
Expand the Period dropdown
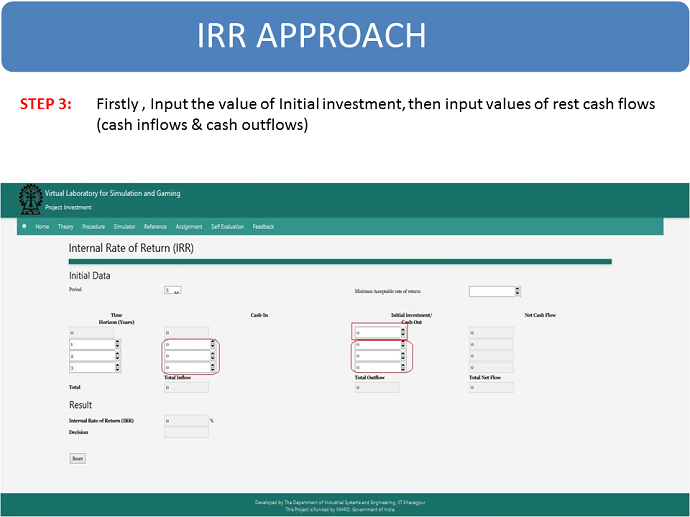tap(173, 290)
